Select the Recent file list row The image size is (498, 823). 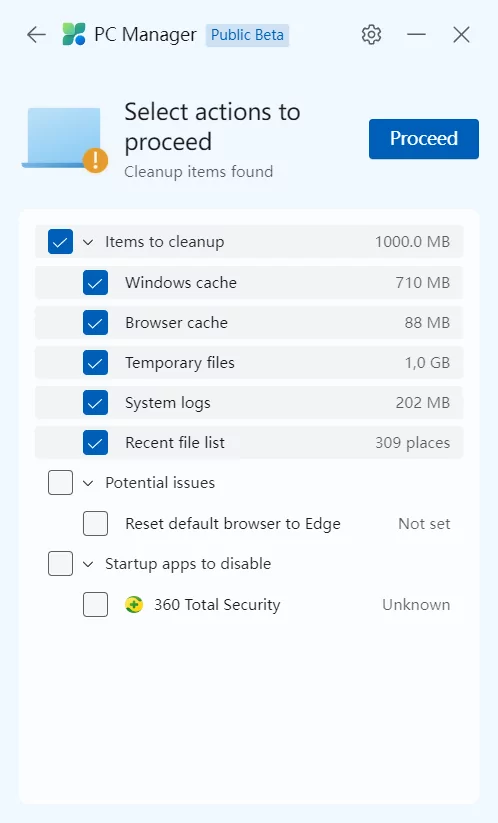[249, 442]
